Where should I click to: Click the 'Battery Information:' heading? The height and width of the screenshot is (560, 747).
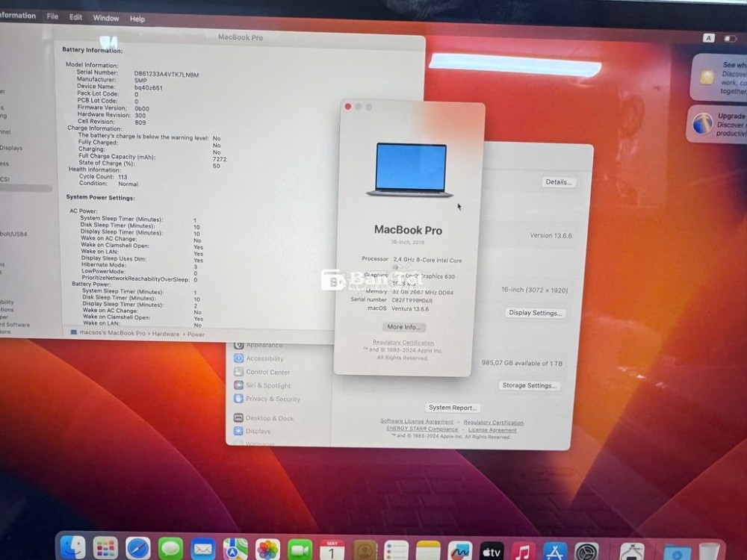[x=93, y=50]
